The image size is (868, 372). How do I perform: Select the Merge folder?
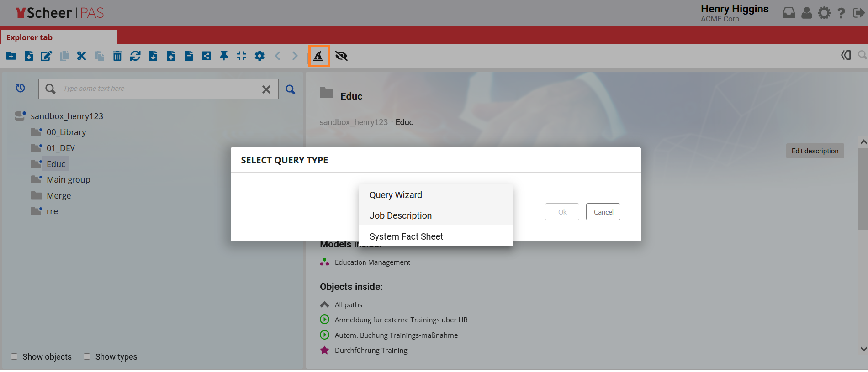(x=59, y=195)
